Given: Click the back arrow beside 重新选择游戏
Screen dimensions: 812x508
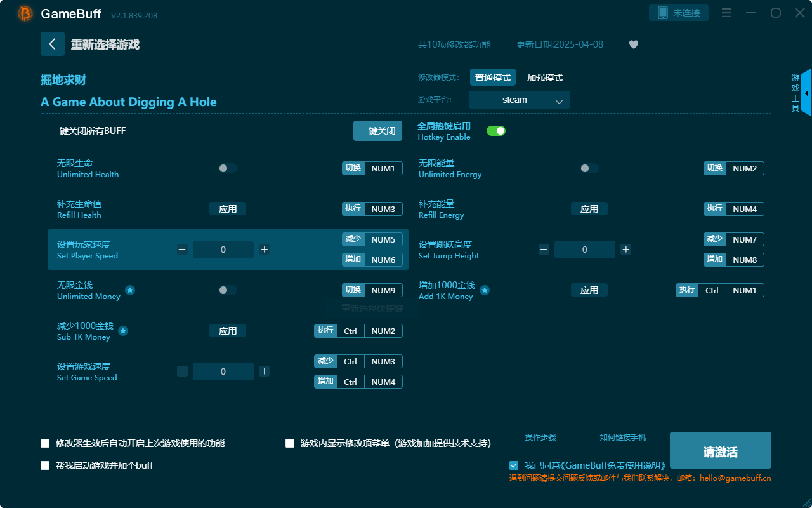Looking at the screenshot, I should point(53,44).
